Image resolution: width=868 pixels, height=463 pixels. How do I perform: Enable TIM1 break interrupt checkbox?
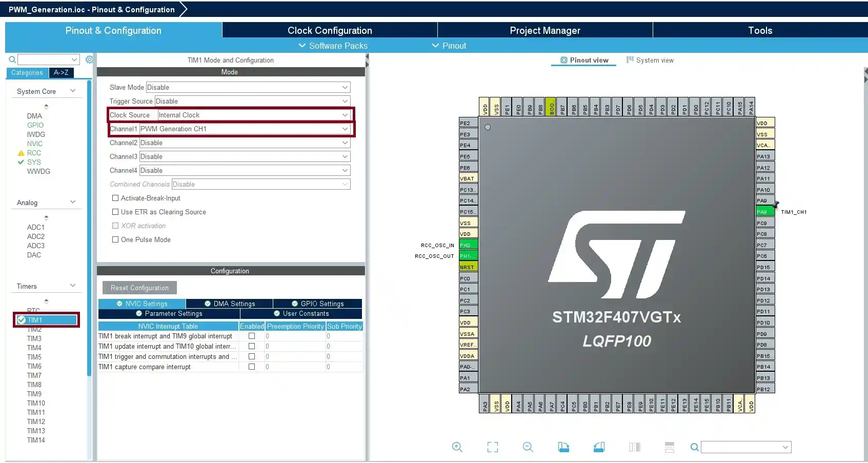point(252,336)
